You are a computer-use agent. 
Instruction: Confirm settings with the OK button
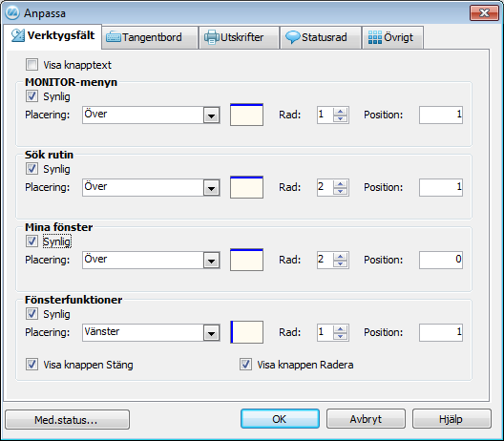tap(280, 419)
